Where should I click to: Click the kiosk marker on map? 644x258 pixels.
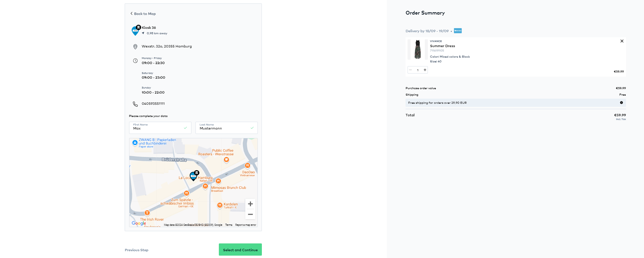[194, 176]
